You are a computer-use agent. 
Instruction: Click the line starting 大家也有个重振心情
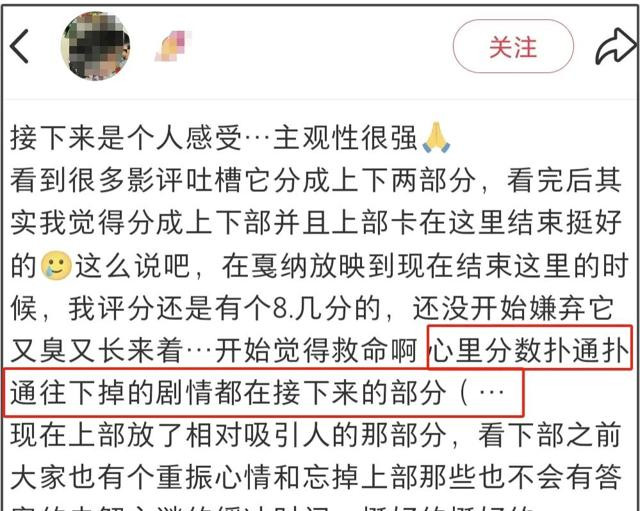tap(316, 477)
